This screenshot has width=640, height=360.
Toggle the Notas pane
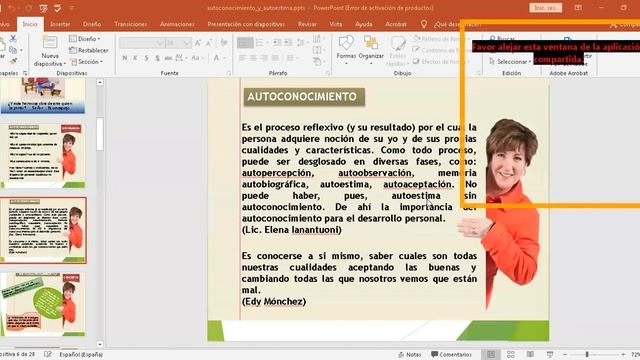click(x=410, y=355)
